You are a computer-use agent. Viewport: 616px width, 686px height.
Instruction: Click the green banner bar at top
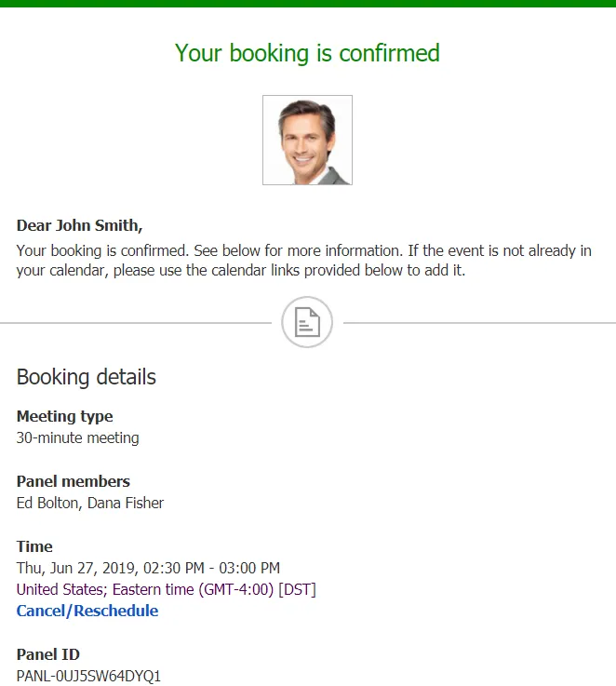[x=308, y=4]
